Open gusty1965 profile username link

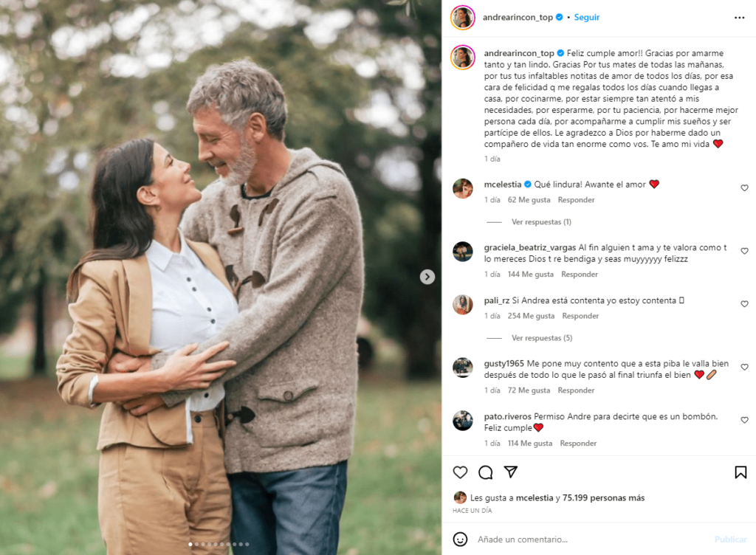click(x=504, y=364)
